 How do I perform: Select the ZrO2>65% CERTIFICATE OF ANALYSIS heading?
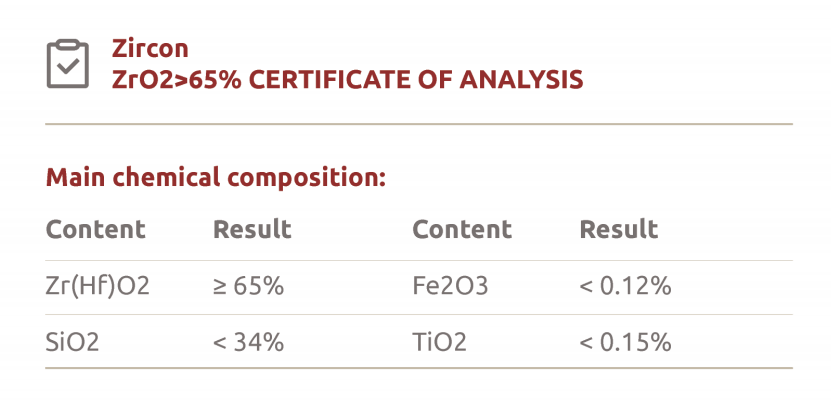[x=348, y=79]
